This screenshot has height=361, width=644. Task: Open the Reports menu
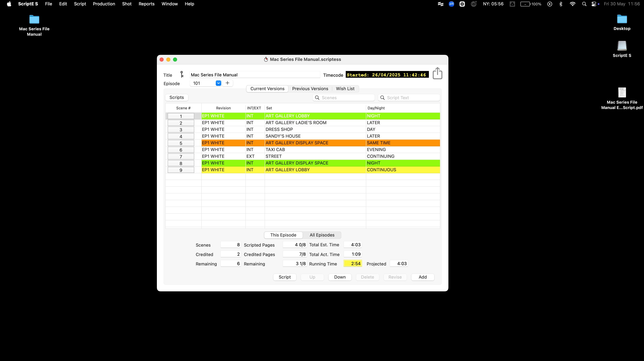(146, 4)
